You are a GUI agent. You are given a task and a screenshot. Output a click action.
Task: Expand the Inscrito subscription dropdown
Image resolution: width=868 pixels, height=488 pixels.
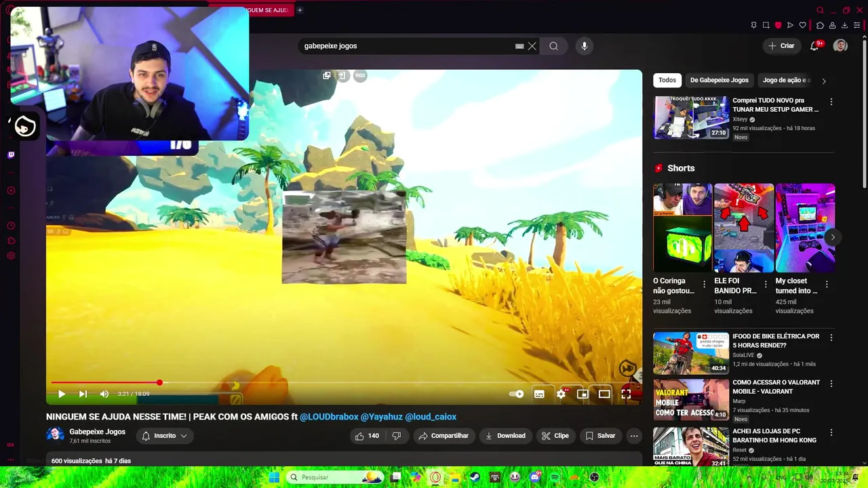pos(165,436)
